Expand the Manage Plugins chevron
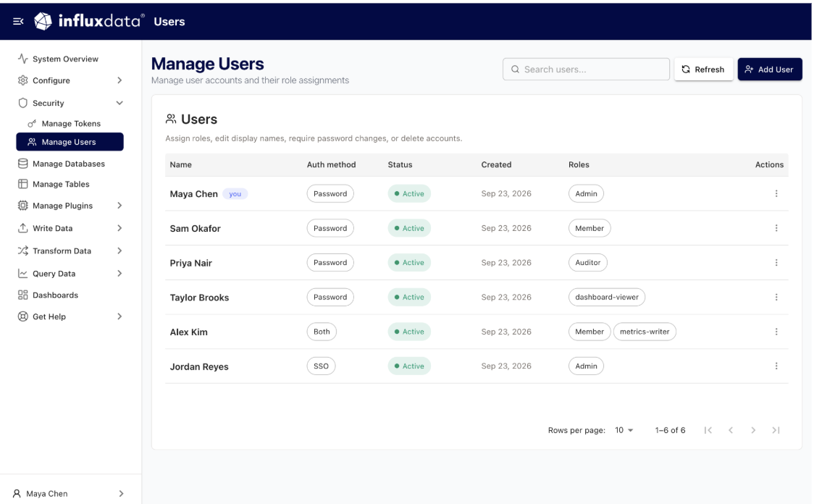 (119, 206)
